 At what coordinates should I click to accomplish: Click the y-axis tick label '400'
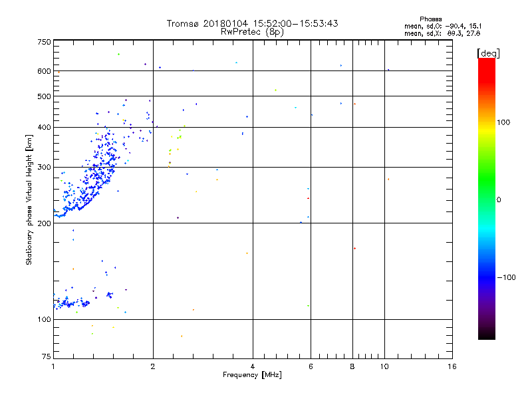pyautogui.click(x=44, y=127)
